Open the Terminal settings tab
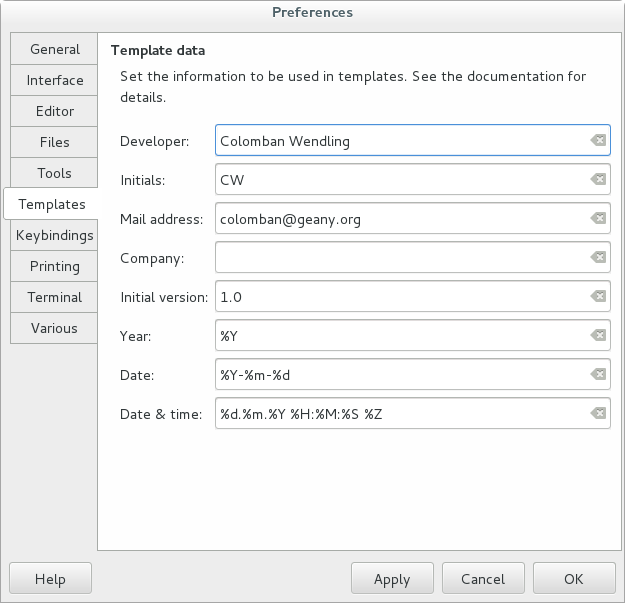 [x=54, y=297]
